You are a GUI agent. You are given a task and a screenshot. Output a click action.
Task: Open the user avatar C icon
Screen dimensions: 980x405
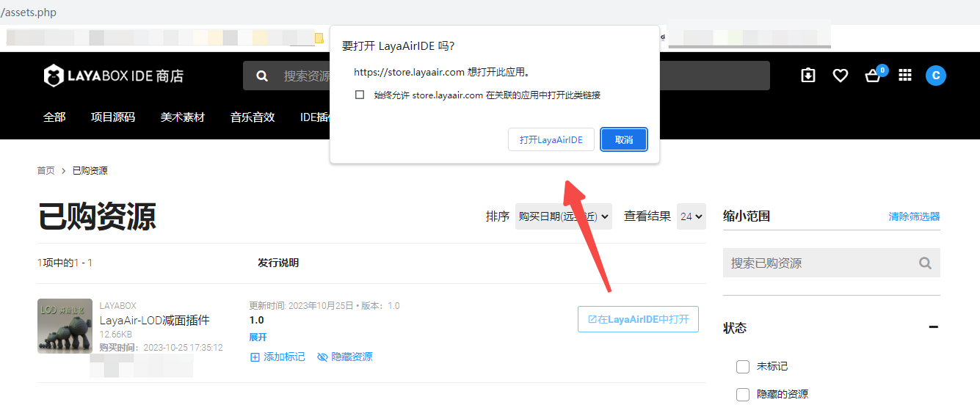936,75
